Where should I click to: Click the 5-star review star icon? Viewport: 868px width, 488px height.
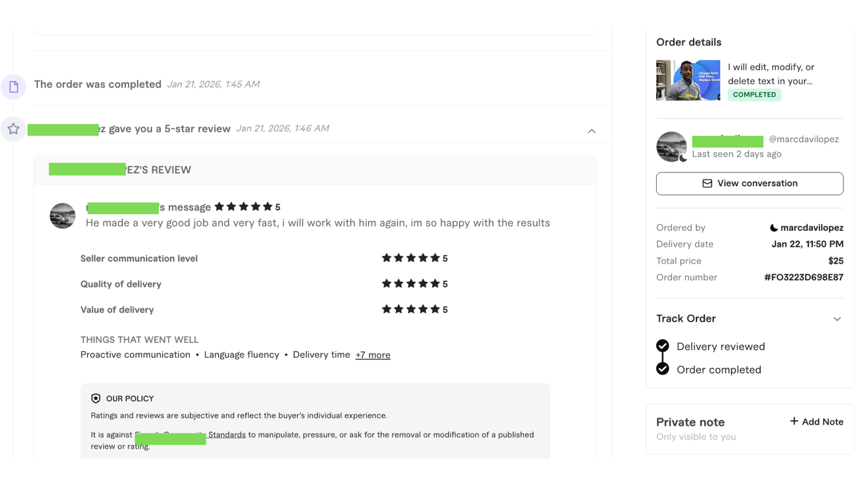[14, 129]
